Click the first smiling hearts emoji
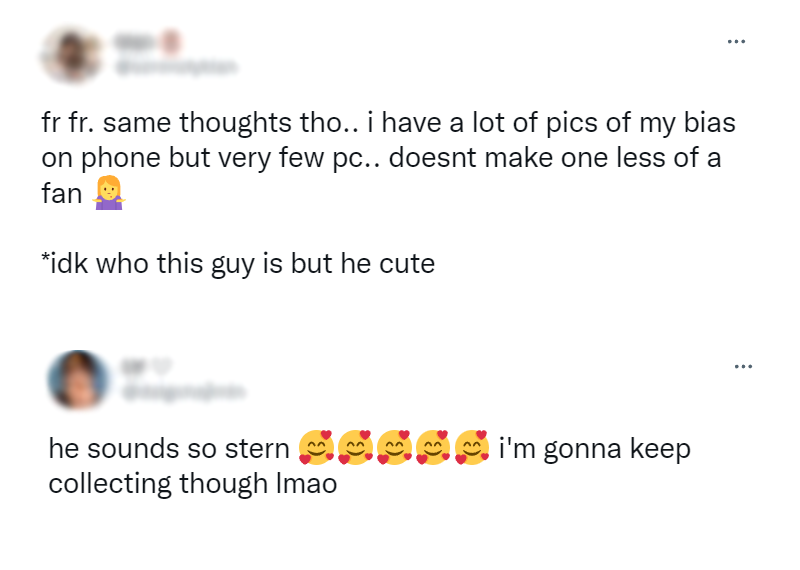The width and height of the screenshot is (800, 570). tap(316, 449)
